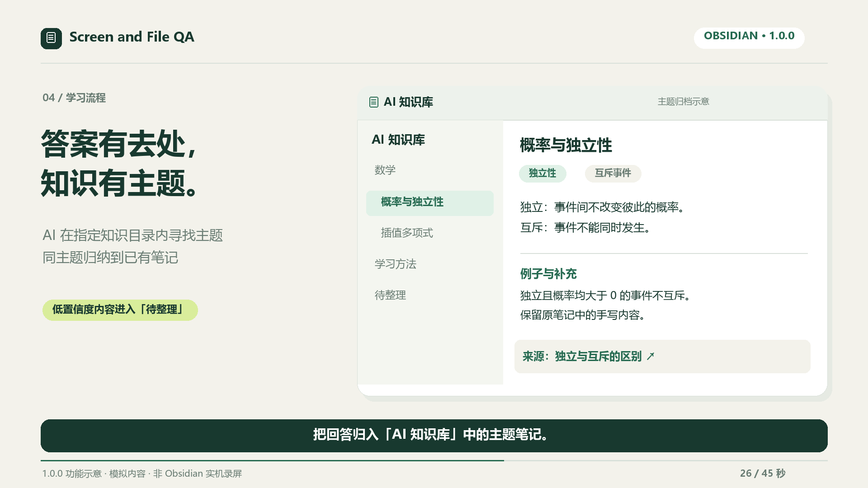Click the 26 / 45 秒 time indicator
The image size is (868, 488).
763,473
